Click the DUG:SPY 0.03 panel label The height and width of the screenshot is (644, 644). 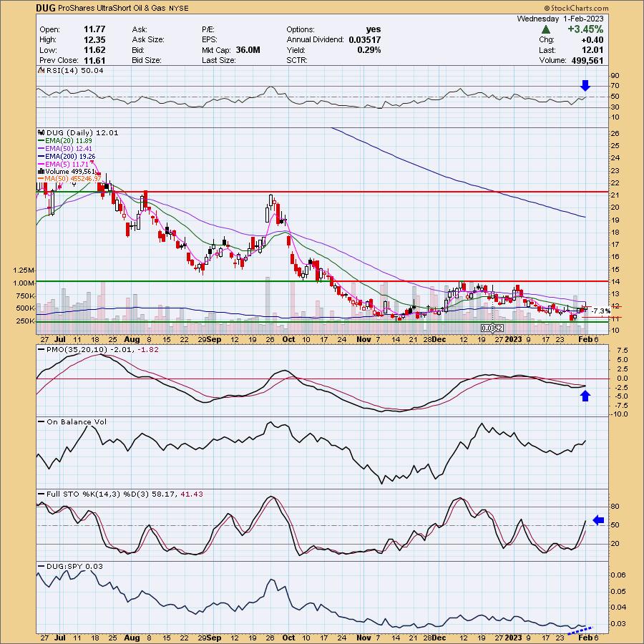[74, 566]
